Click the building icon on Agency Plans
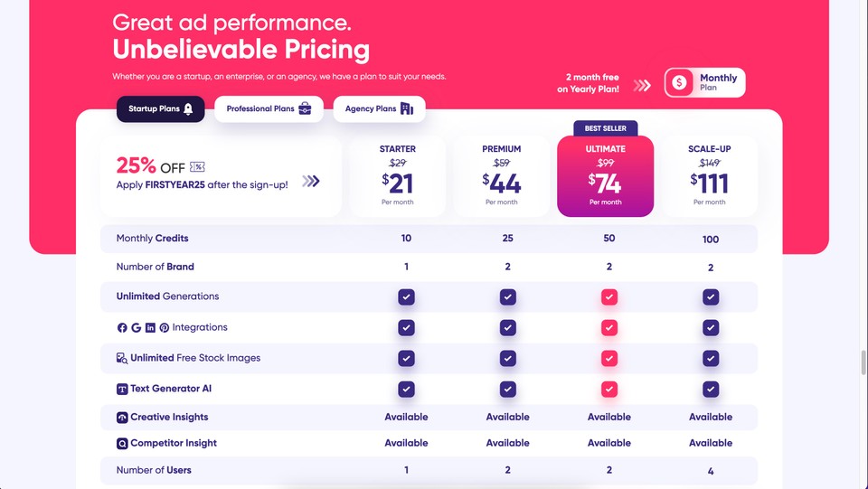Image resolution: width=868 pixels, height=489 pixels. pyautogui.click(x=407, y=109)
